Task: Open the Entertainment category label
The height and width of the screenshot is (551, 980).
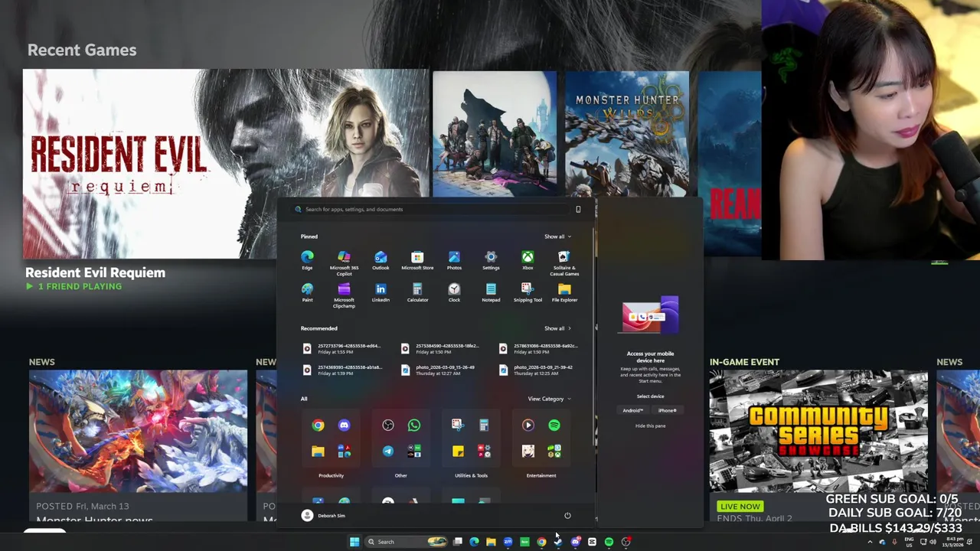Action: [541, 475]
